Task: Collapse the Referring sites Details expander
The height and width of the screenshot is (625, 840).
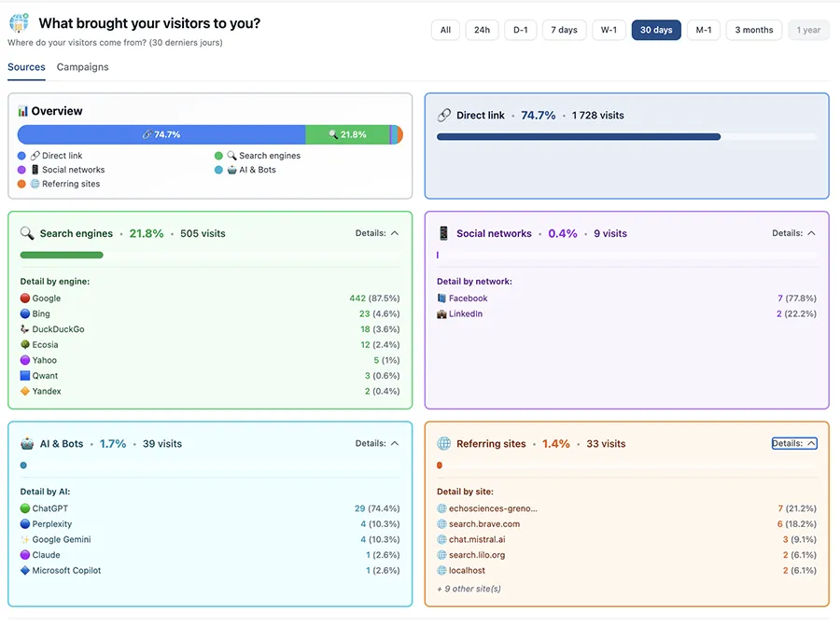Action: tap(793, 443)
